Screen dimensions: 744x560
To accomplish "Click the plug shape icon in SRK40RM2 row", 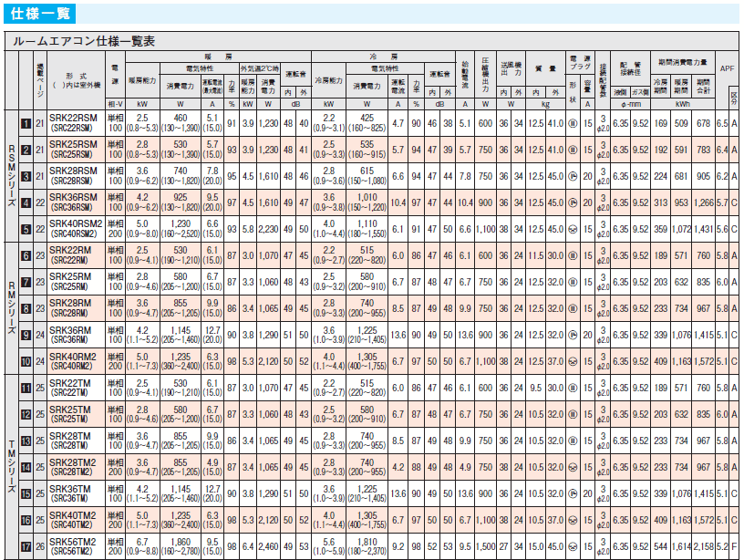I will click(573, 361).
